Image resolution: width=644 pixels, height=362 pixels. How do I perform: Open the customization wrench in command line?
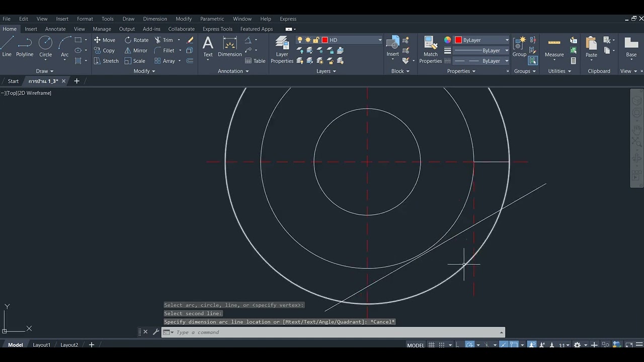pyautogui.click(x=155, y=332)
